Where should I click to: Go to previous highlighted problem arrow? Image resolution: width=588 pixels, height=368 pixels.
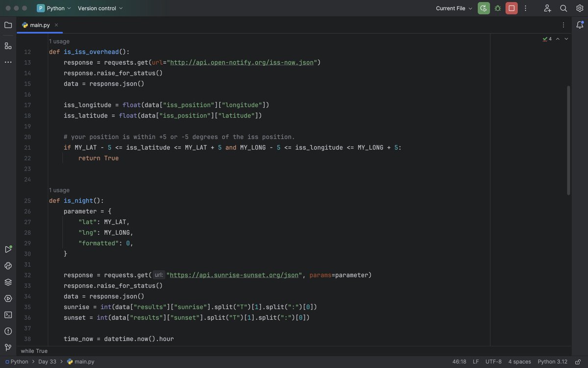coord(558,39)
